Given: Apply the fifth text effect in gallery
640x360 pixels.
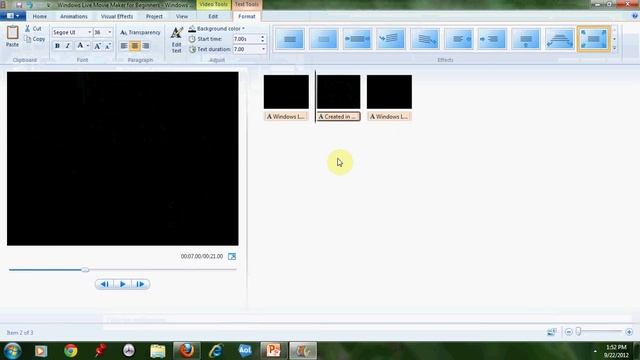Looking at the screenshot, I should pos(424,39).
